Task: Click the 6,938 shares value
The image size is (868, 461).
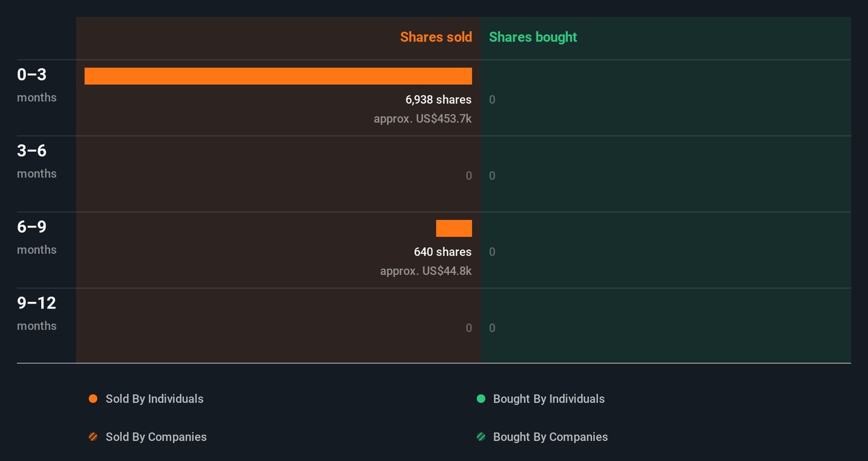Action: point(438,99)
